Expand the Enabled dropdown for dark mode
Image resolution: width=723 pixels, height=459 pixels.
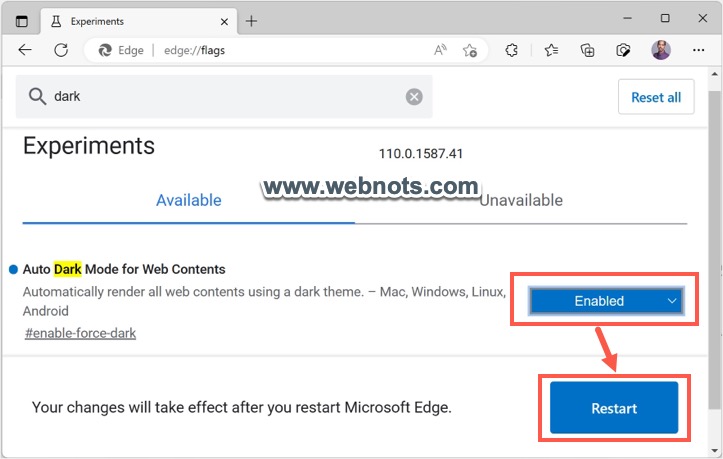coord(605,301)
